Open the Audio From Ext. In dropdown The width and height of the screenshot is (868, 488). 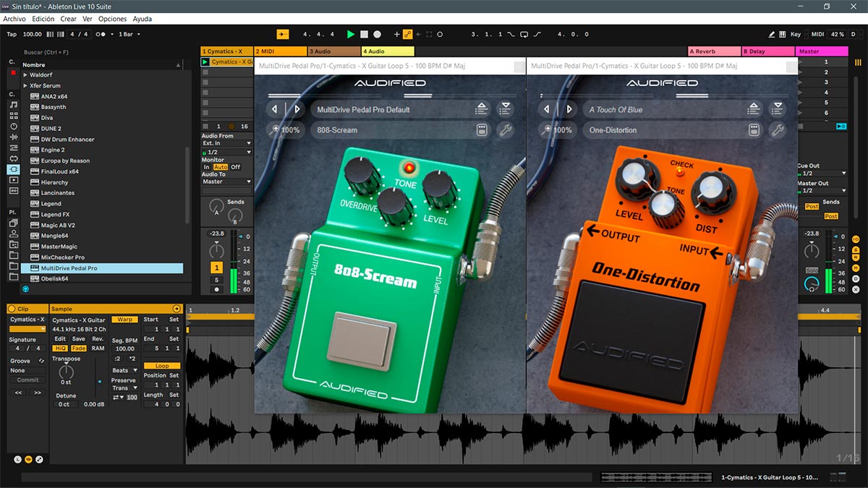tap(226, 143)
